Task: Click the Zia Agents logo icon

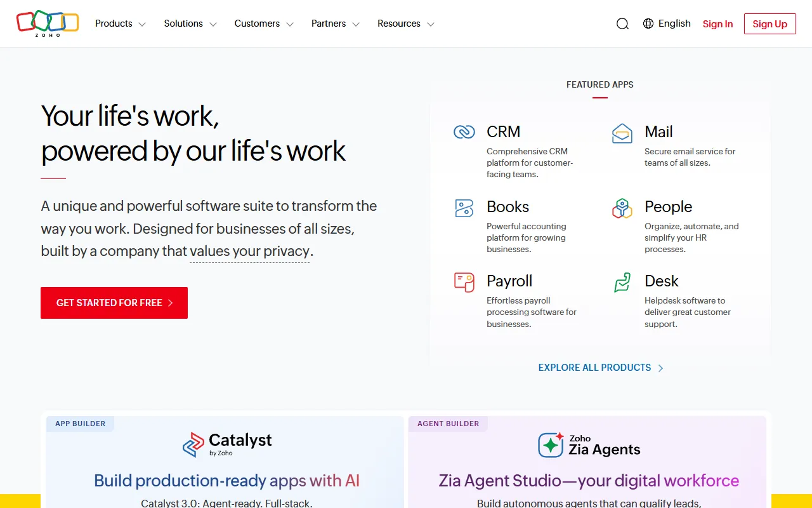Action: (551, 444)
